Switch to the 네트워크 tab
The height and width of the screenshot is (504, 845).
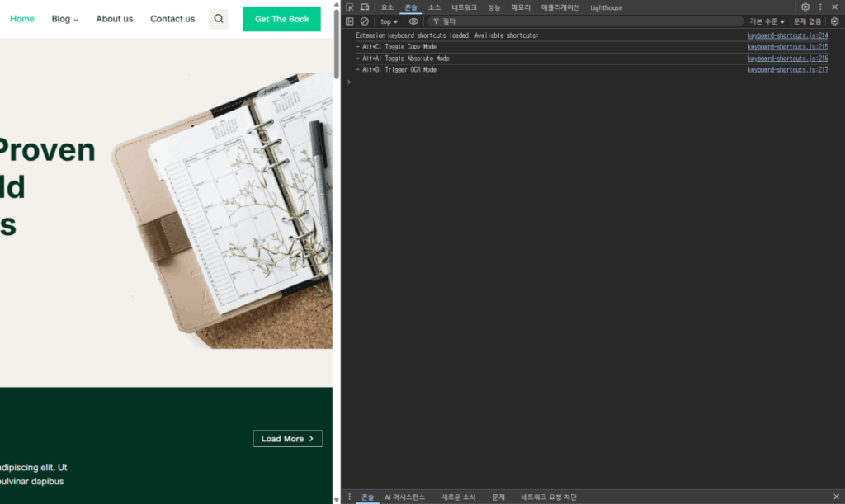coord(464,7)
